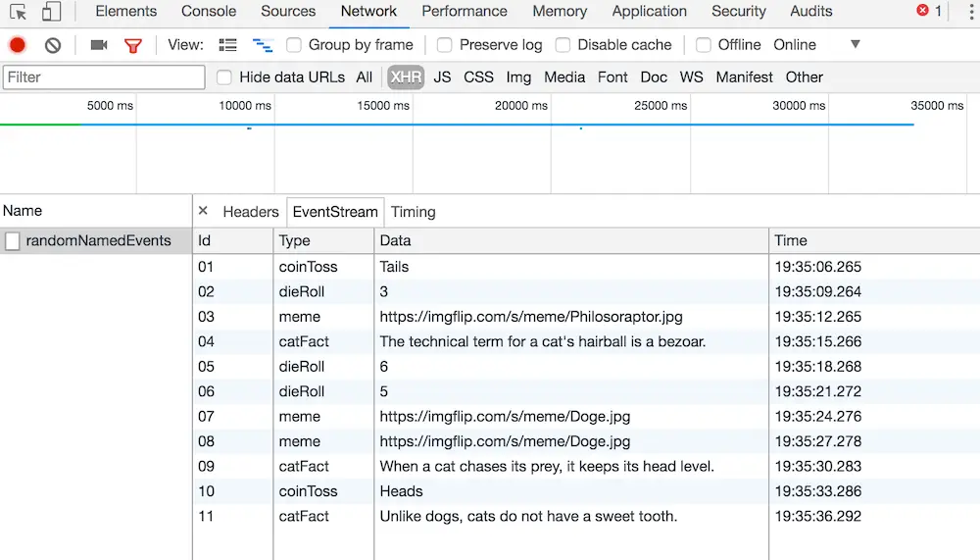
Task: Enable Group by frame checkbox
Action: pos(294,45)
